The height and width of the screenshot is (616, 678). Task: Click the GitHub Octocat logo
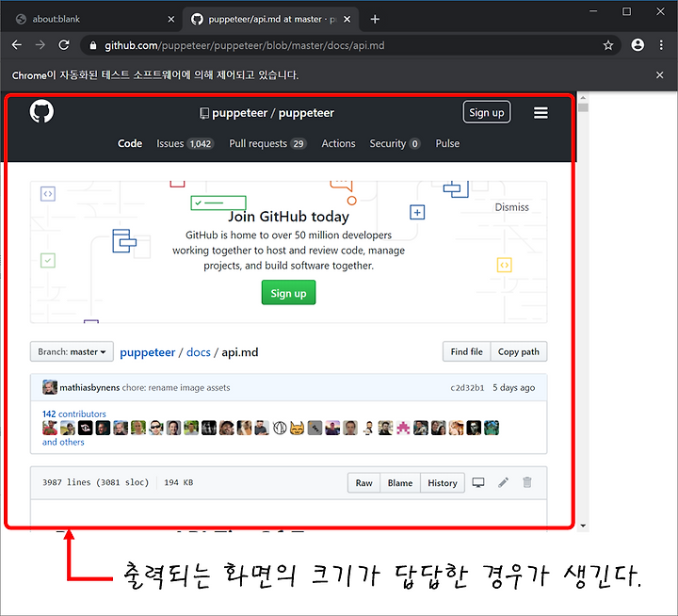click(41, 111)
